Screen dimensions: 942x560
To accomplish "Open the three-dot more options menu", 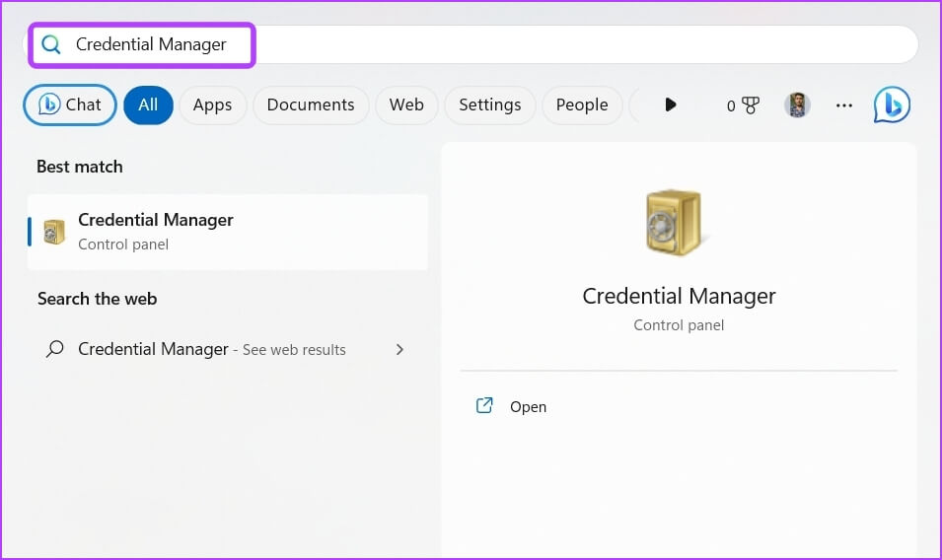I will [x=844, y=105].
